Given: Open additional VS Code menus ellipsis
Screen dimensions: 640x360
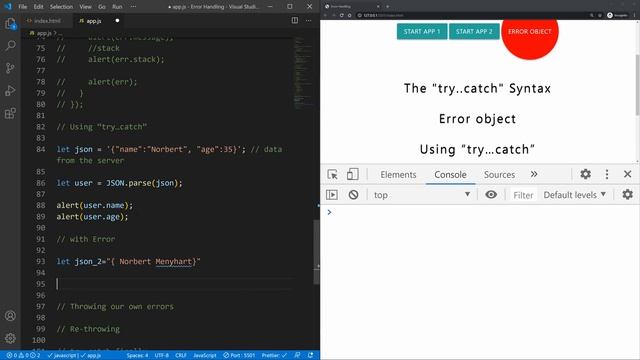Looking at the screenshot, I should [133, 7].
